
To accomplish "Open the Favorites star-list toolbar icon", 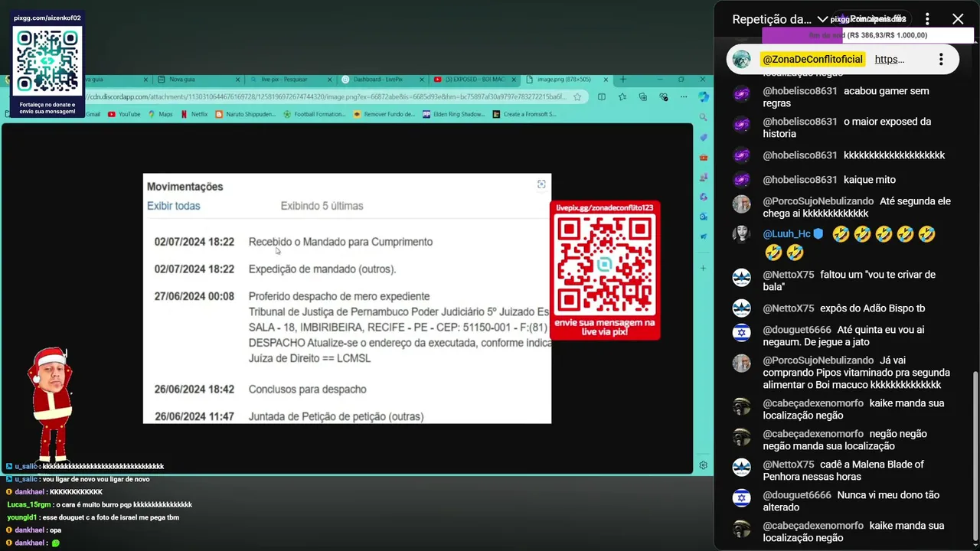I will [622, 96].
